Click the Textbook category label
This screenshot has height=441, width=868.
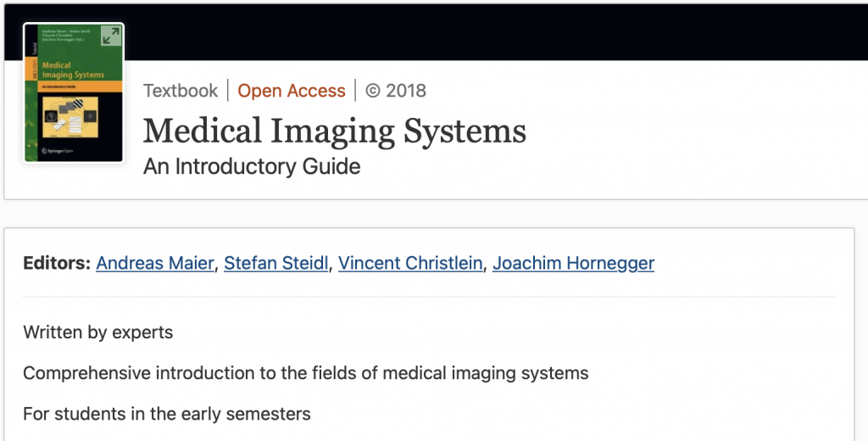coord(181,91)
